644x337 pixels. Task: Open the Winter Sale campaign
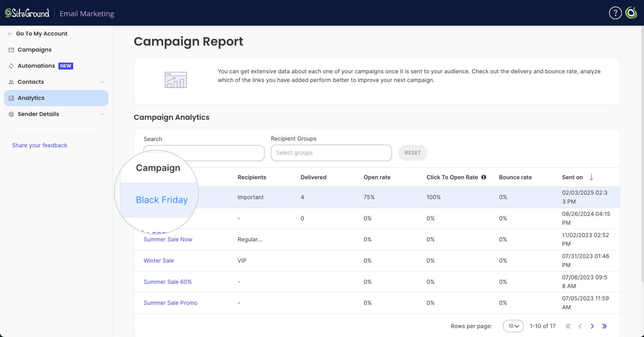158,260
